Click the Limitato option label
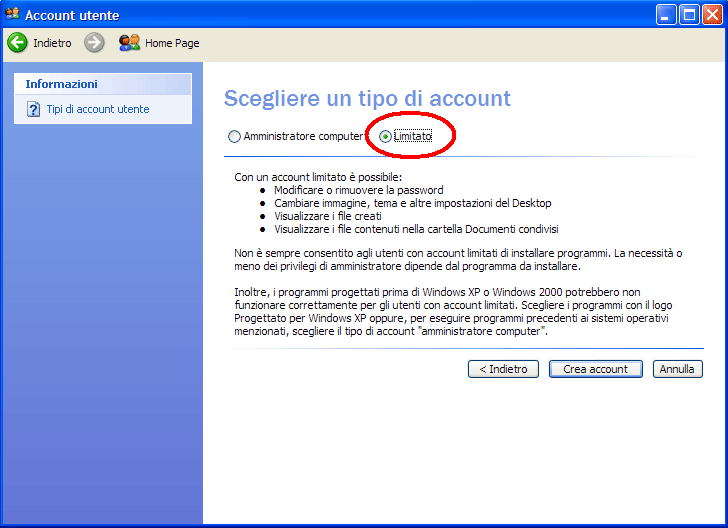This screenshot has width=728, height=528. (413, 136)
